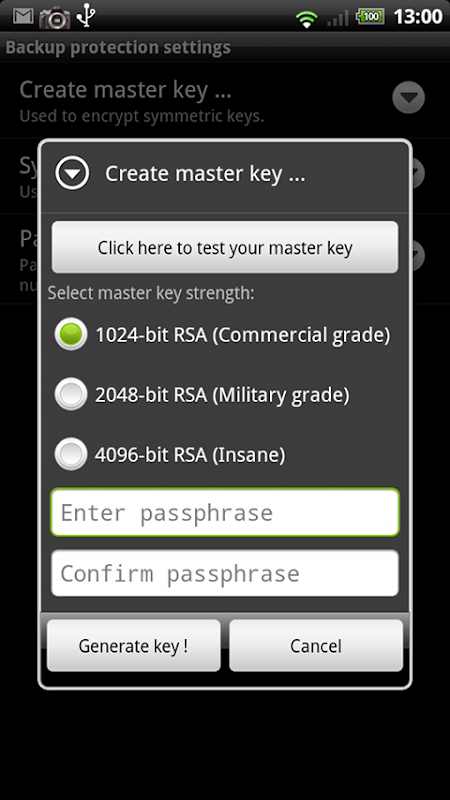Screen dimensions: 450x800
Task: Open the third preference dropdown arrow behind dialog
Action: 418,254
